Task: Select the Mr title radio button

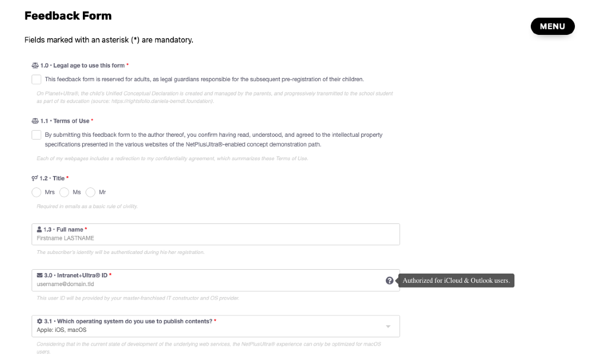Action: (91, 192)
